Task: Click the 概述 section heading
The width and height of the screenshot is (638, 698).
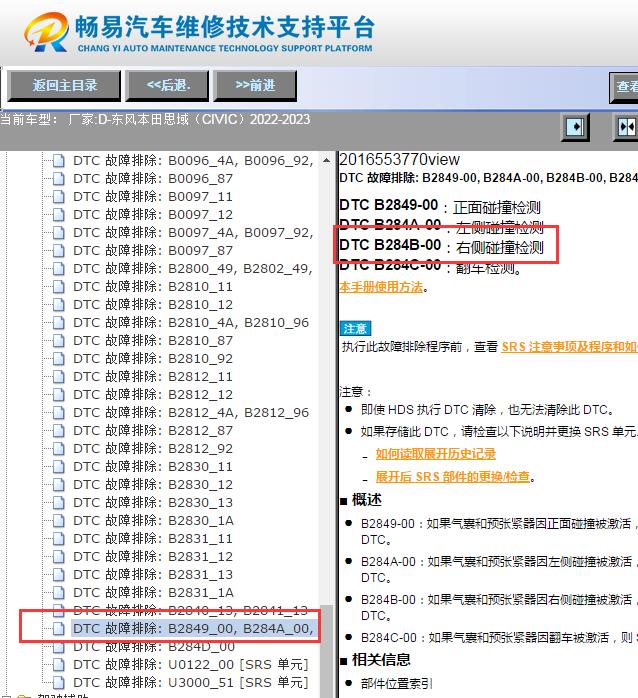Action: click(x=366, y=500)
